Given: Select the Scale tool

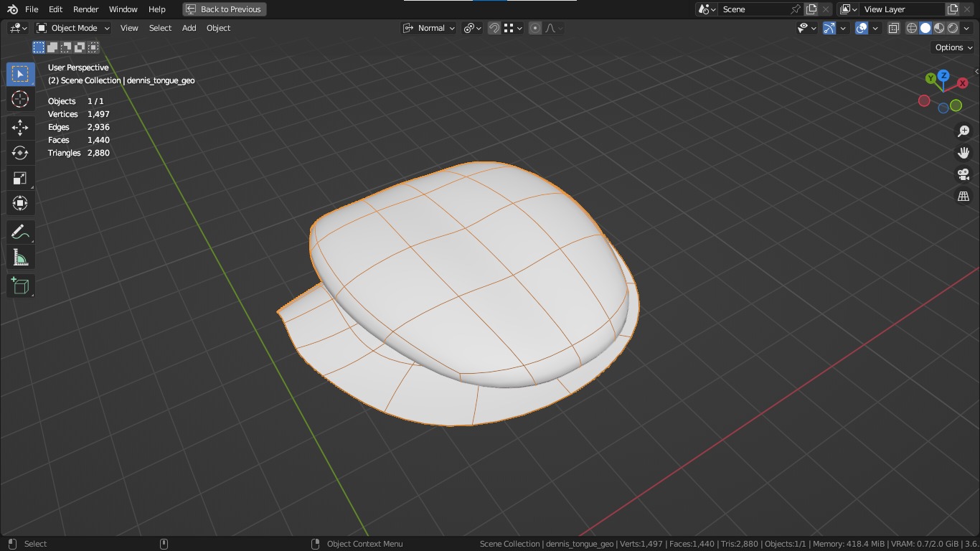Looking at the screenshot, I should (20, 178).
